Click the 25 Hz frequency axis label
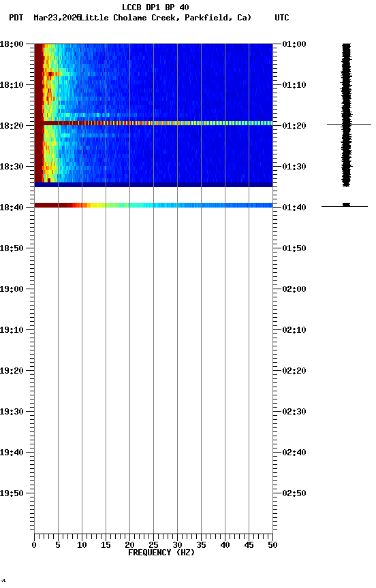Viewport: 376px width, 588px height. tap(153, 545)
